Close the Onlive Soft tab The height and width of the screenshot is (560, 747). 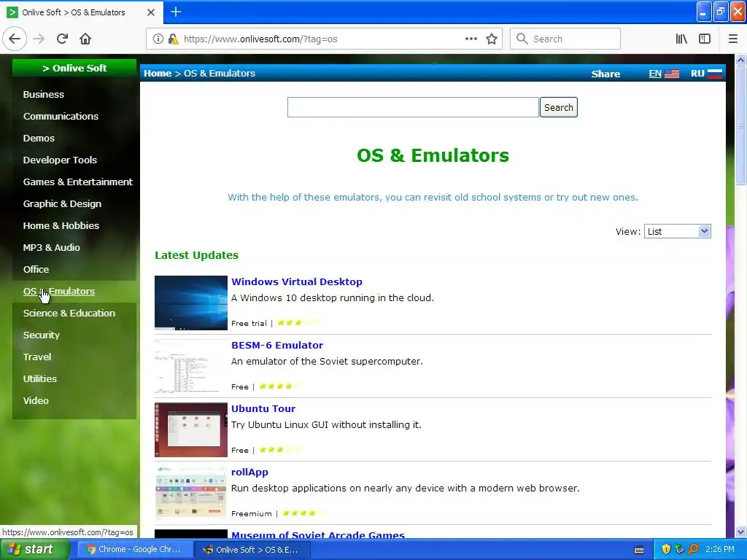tap(151, 12)
